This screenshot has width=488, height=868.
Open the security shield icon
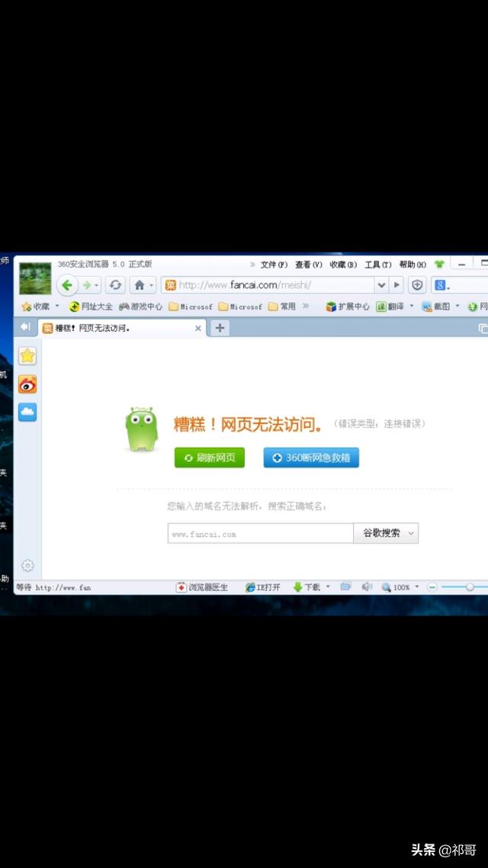[417, 285]
